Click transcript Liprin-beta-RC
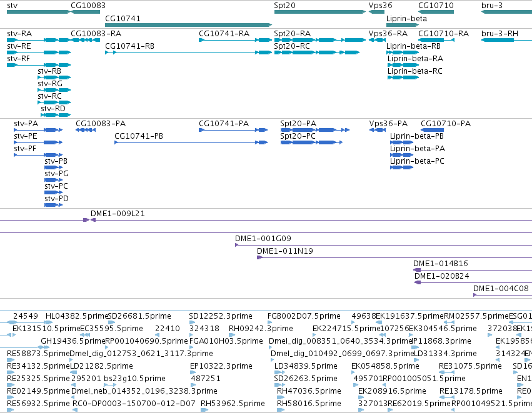 coord(403,77)
